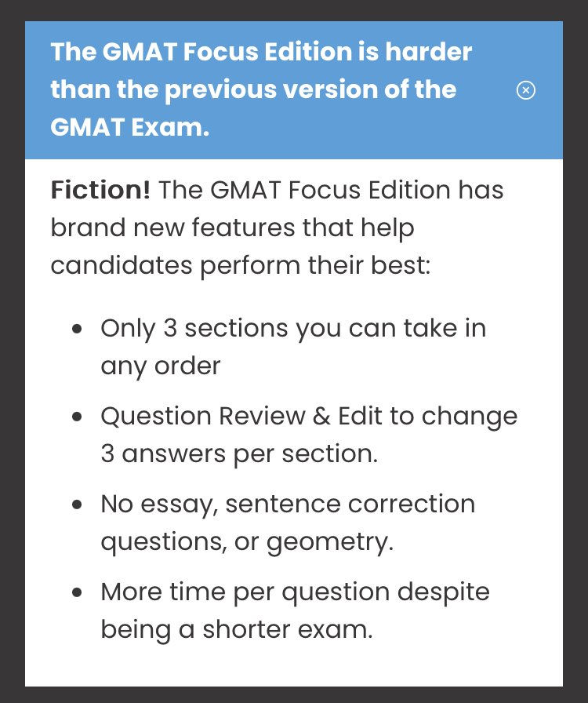Click the bold "Fiction!" label
This screenshot has height=703, width=588.
tap(100, 190)
